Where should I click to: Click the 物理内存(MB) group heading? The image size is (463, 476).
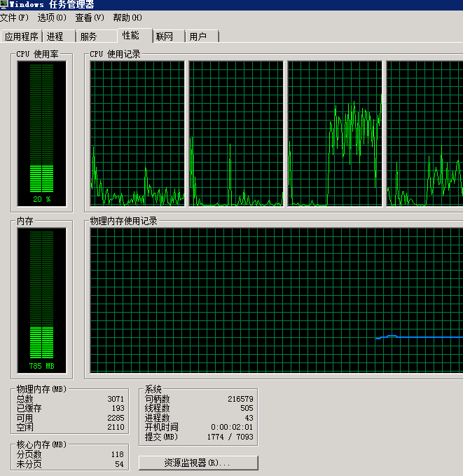(x=41, y=389)
